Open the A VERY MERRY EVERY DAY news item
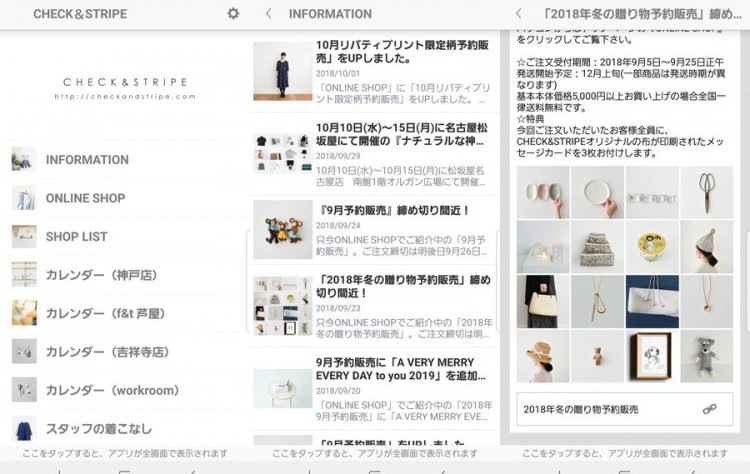 pyautogui.click(x=375, y=388)
